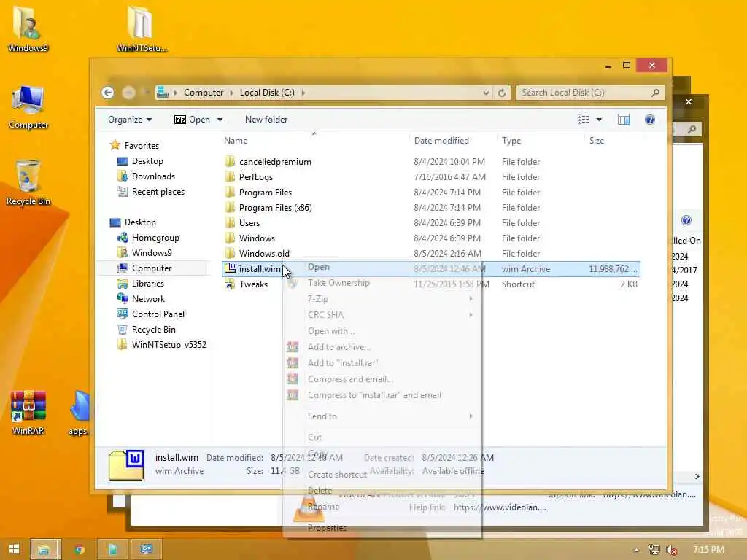Screen dimensions: 747x560
Task: Open the Organize dropdown menu
Action: click(130, 120)
